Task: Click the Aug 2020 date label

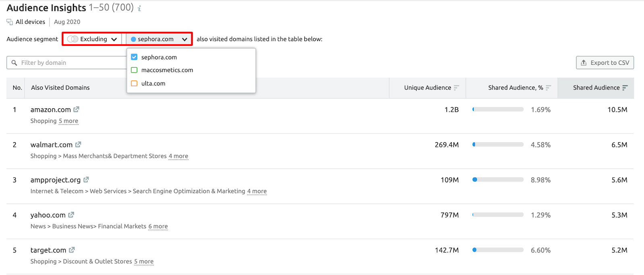Action: [x=67, y=22]
